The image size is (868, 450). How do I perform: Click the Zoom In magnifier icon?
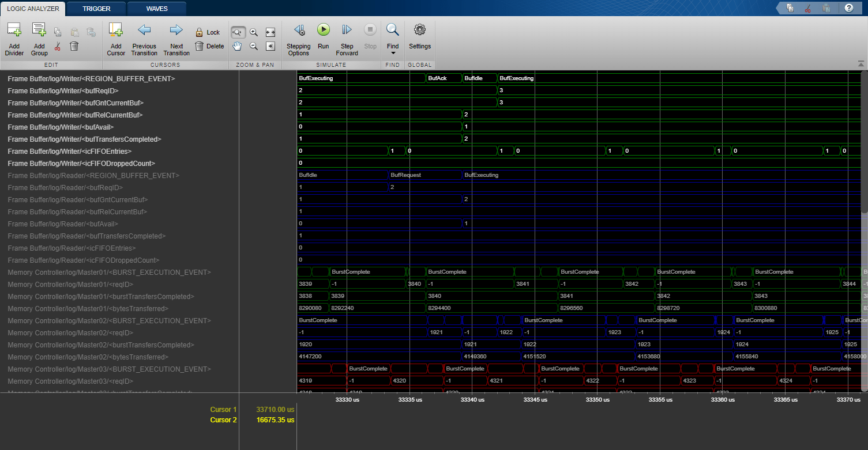click(x=254, y=32)
